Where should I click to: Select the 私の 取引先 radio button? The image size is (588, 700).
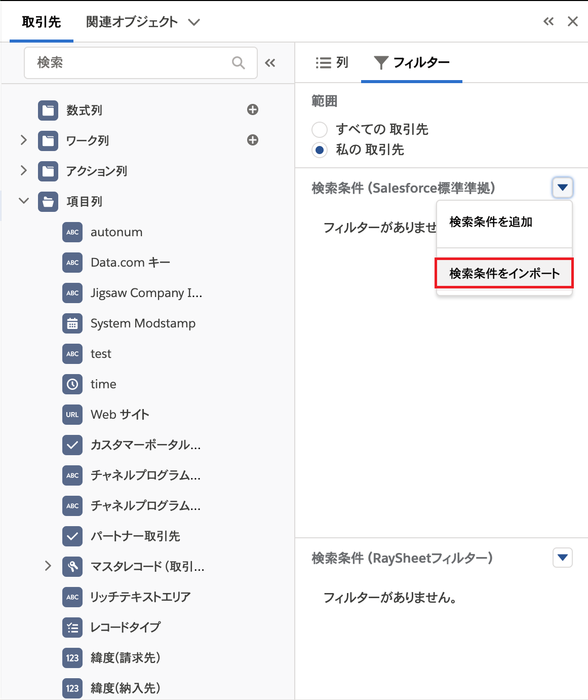[x=320, y=150]
